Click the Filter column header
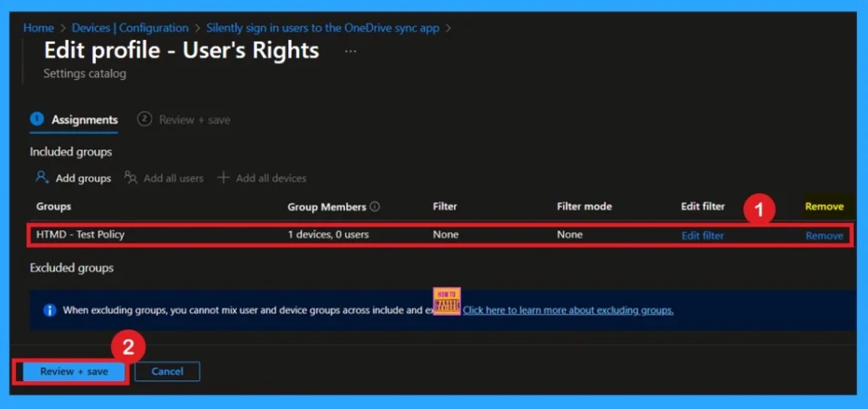 [445, 207]
